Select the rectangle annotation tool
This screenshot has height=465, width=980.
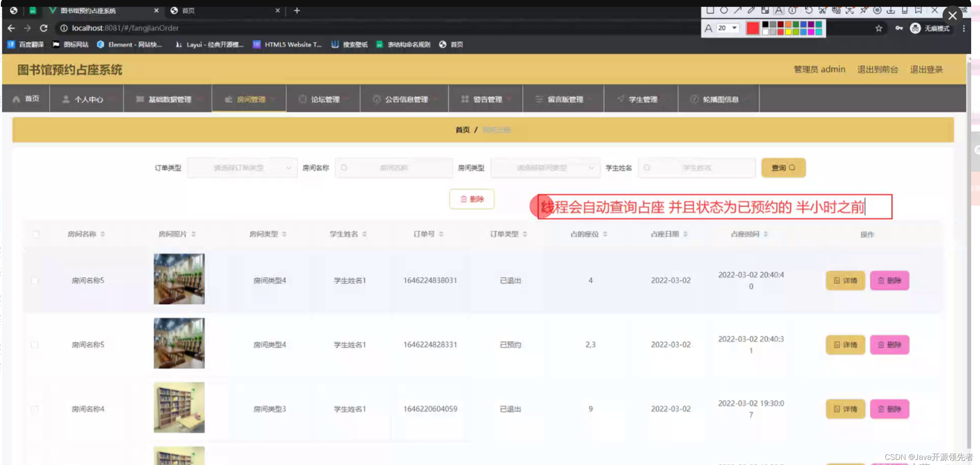pyautogui.click(x=710, y=11)
